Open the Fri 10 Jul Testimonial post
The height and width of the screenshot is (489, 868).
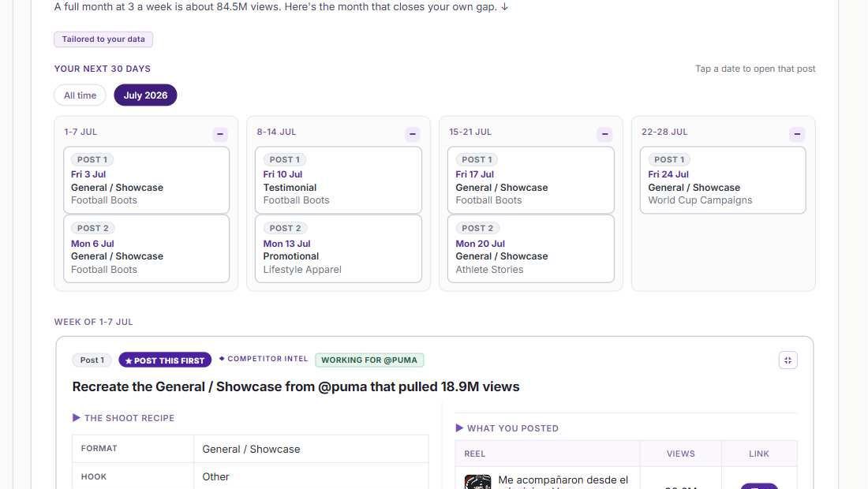[x=339, y=180]
